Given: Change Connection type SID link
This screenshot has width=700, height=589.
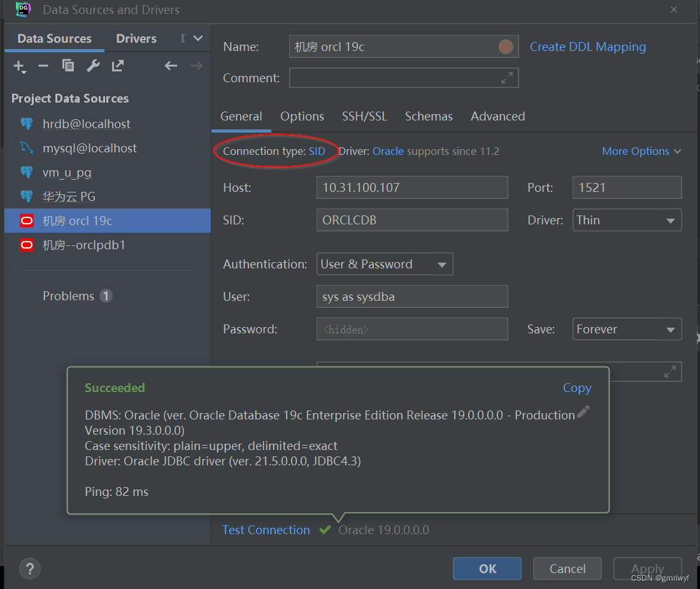Looking at the screenshot, I should point(317,152).
